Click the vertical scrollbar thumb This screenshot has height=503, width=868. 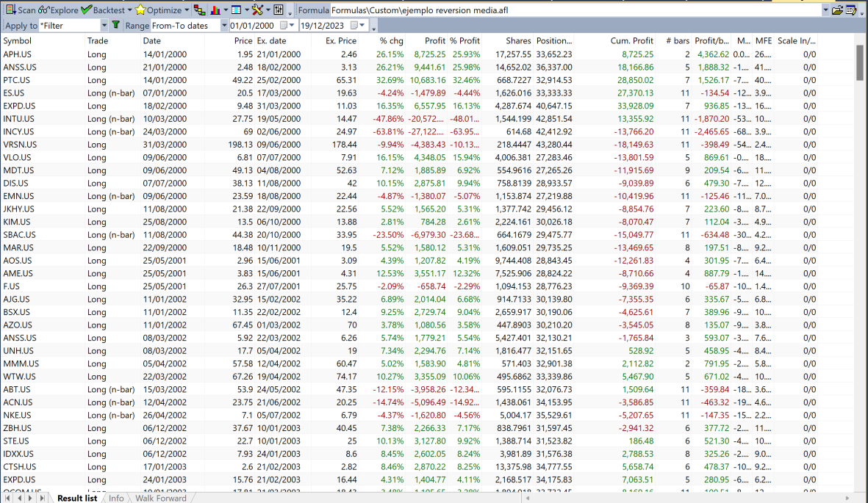click(x=860, y=62)
